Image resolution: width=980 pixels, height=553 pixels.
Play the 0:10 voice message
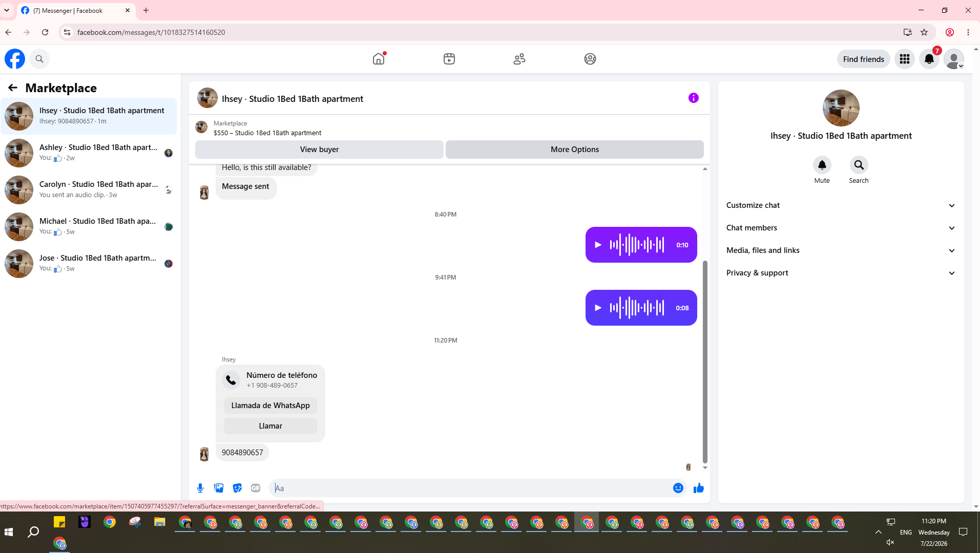597,245
